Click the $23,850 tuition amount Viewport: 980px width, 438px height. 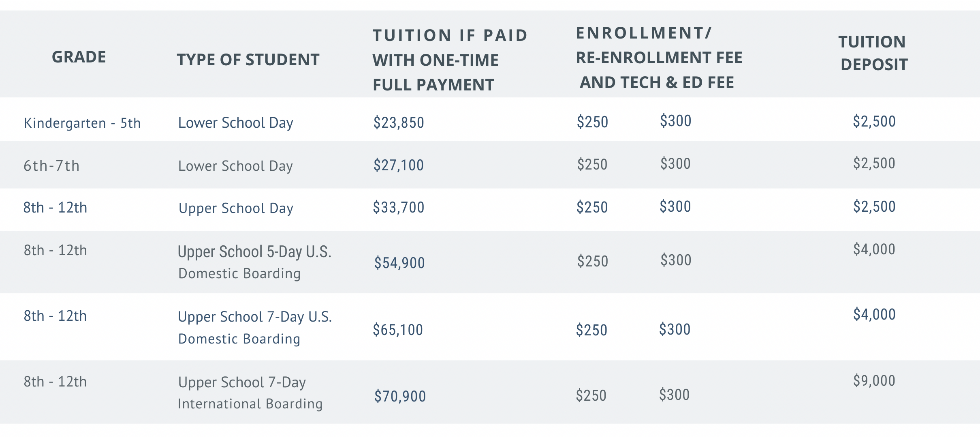(x=399, y=122)
